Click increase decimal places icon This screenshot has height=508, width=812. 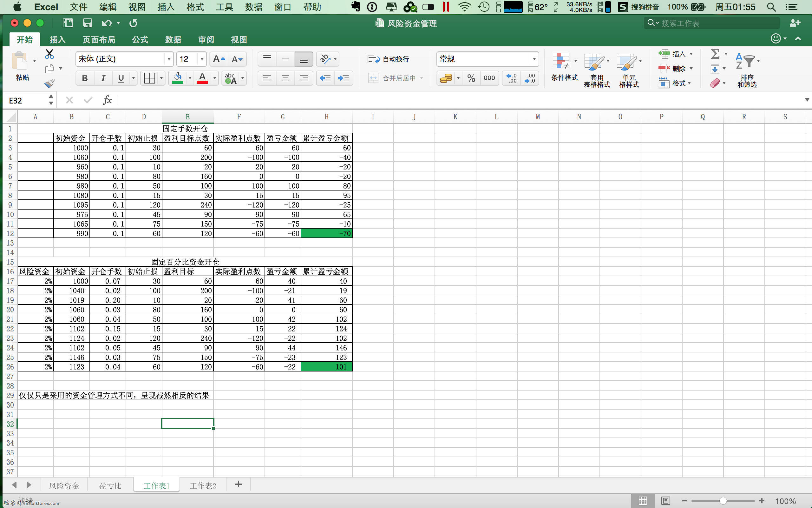coord(511,78)
